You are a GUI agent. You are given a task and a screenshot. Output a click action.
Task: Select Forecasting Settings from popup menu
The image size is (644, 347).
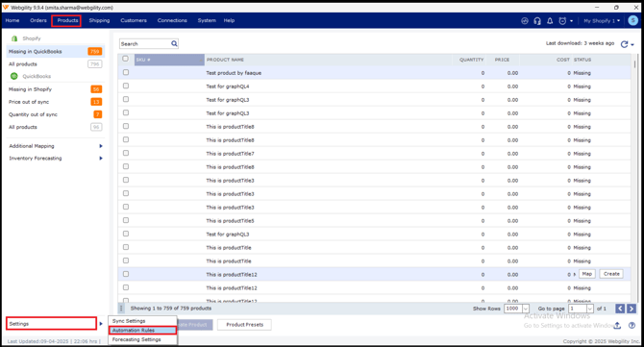(x=142, y=339)
